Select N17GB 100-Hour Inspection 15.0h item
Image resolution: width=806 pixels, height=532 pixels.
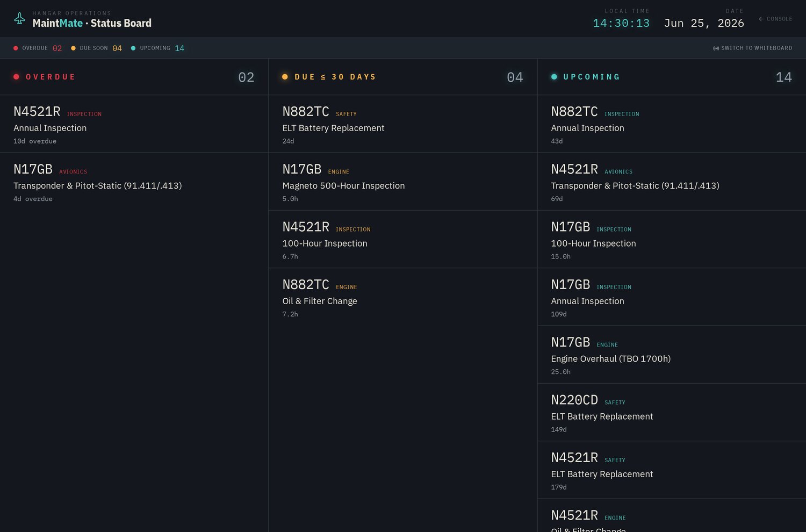pos(672,239)
